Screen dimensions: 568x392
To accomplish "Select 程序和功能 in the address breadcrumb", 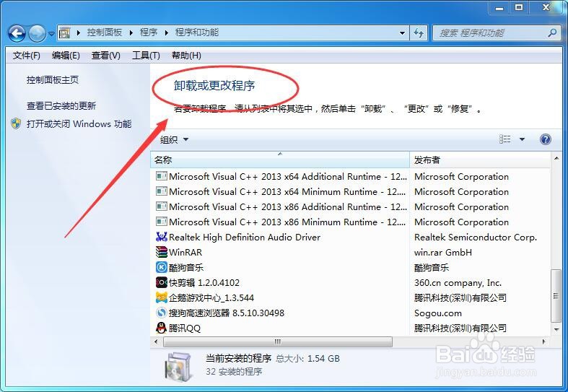I will (x=197, y=32).
